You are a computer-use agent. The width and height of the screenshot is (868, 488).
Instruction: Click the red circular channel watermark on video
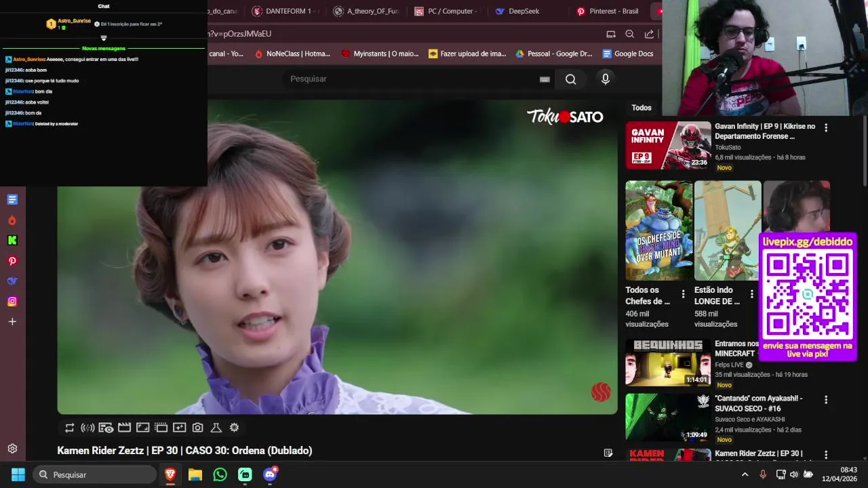(601, 392)
